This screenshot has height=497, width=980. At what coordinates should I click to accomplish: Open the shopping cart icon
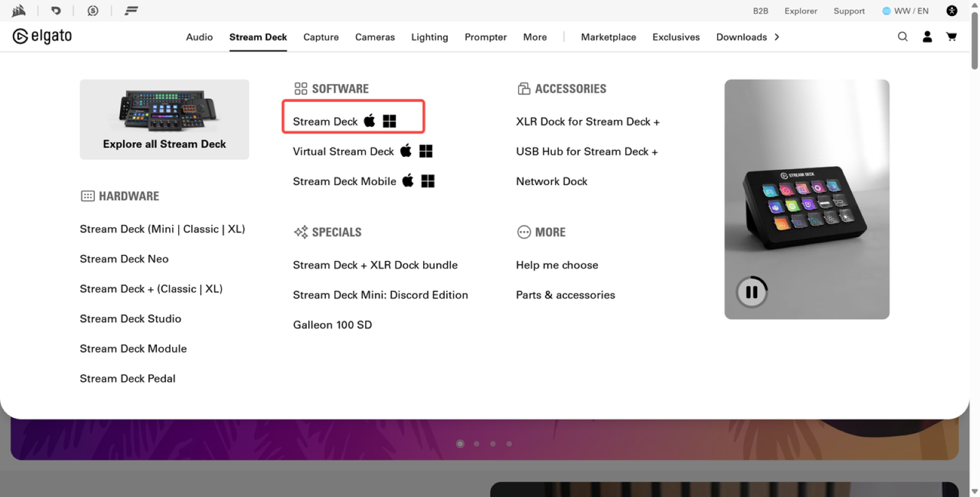(x=951, y=37)
